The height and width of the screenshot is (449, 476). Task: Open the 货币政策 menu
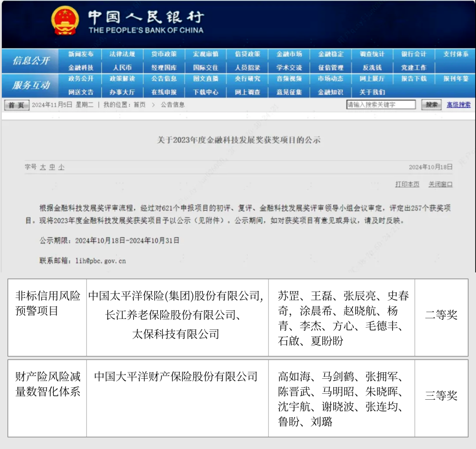(164, 54)
